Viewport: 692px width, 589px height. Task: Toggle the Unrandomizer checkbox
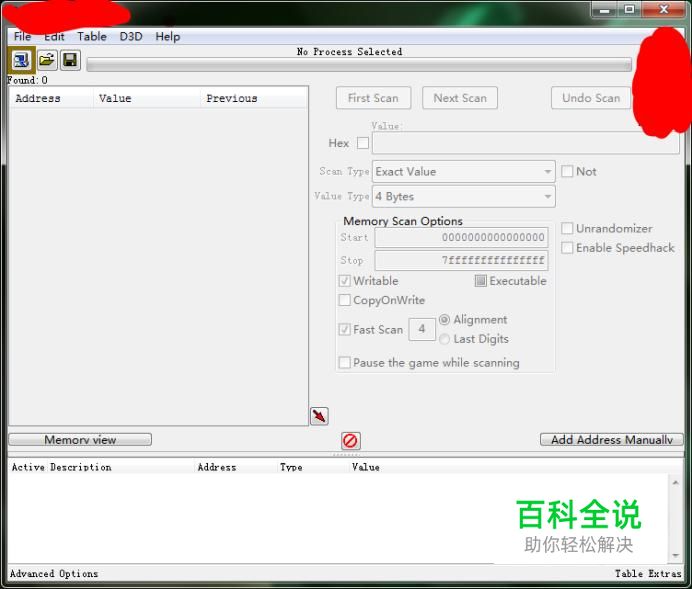click(567, 228)
